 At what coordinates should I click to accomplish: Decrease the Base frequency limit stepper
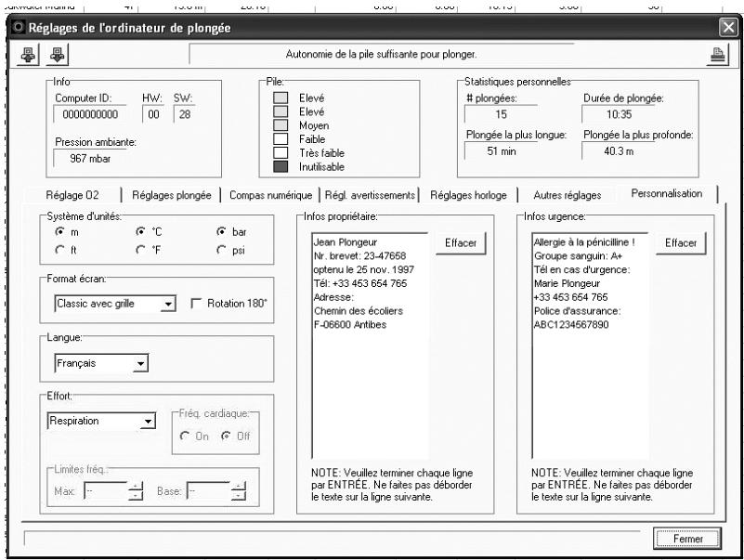[239, 496]
